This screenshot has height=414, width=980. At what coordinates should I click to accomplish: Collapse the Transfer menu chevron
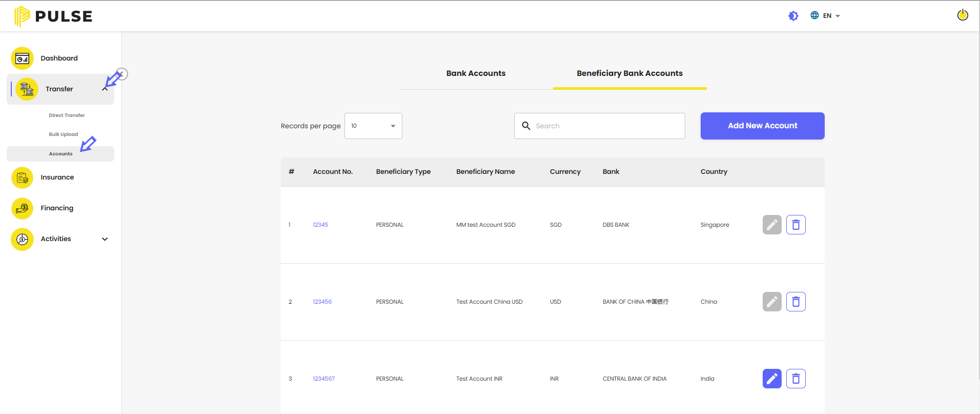tap(105, 89)
